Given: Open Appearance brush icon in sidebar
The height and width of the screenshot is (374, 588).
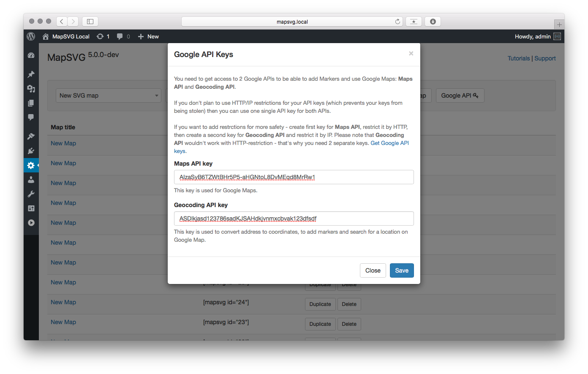Looking at the screenshot, I should 31,136.
